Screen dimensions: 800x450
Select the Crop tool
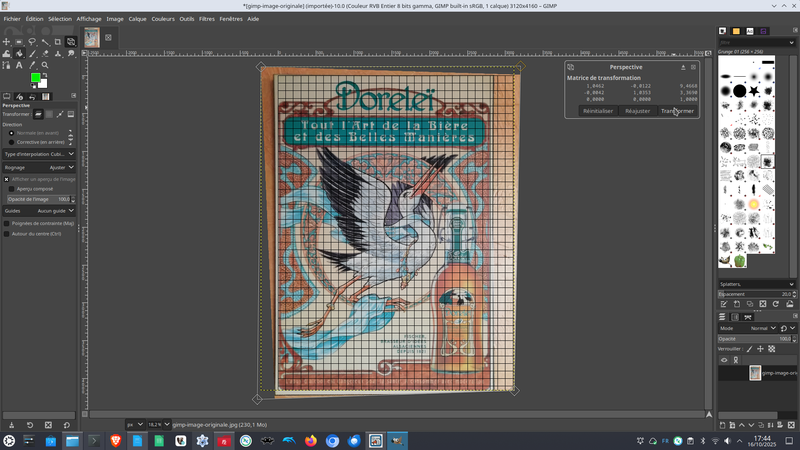(57, 42)
